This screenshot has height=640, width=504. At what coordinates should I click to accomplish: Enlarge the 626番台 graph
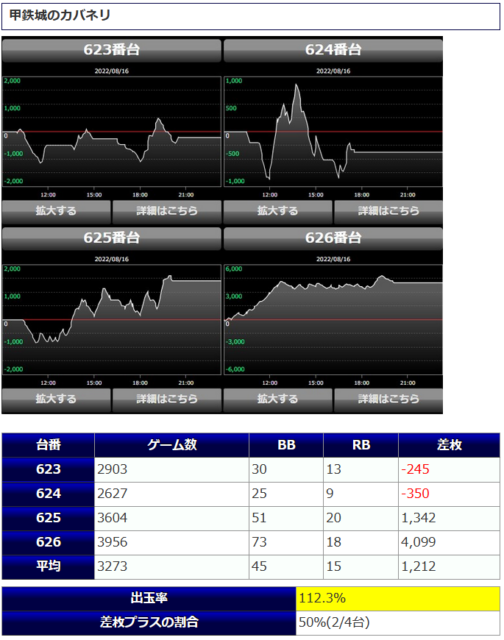(x=278, y=399)
